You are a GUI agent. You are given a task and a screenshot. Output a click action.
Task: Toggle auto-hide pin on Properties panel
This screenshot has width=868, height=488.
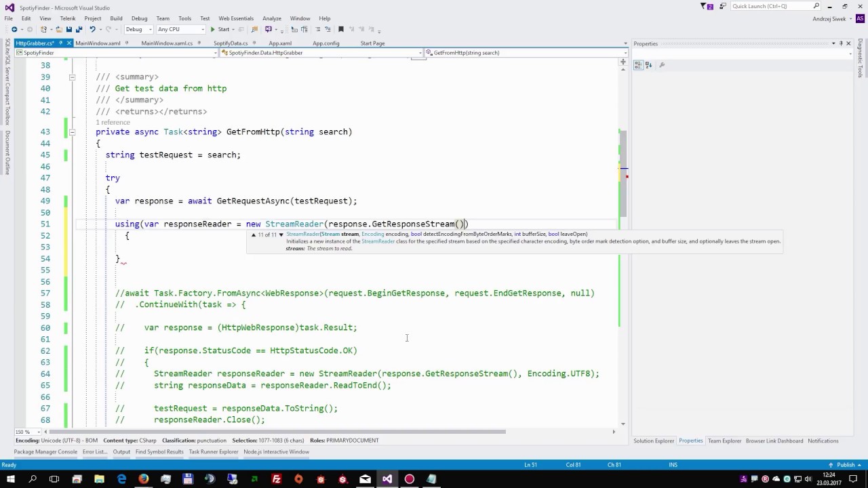(841, 43)
